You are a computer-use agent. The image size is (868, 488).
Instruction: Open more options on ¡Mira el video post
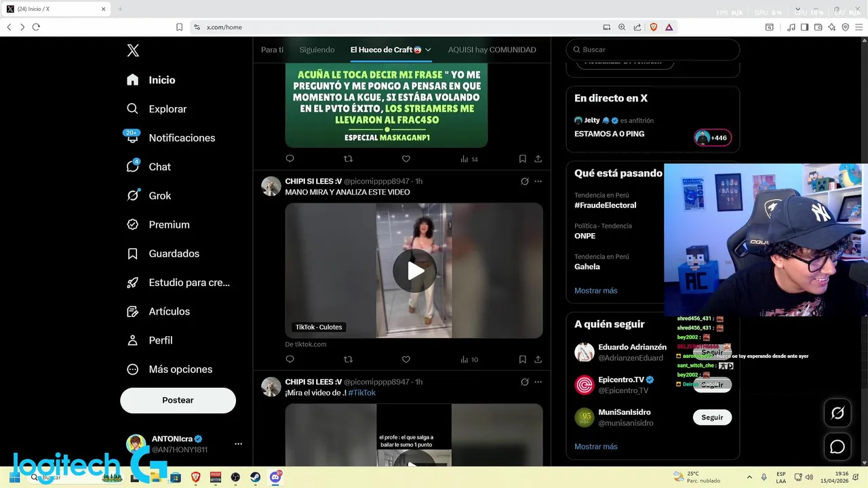(538, 382)
